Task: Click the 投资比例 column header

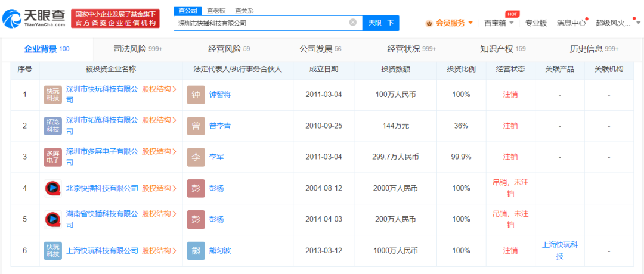Action: [461, 69]
